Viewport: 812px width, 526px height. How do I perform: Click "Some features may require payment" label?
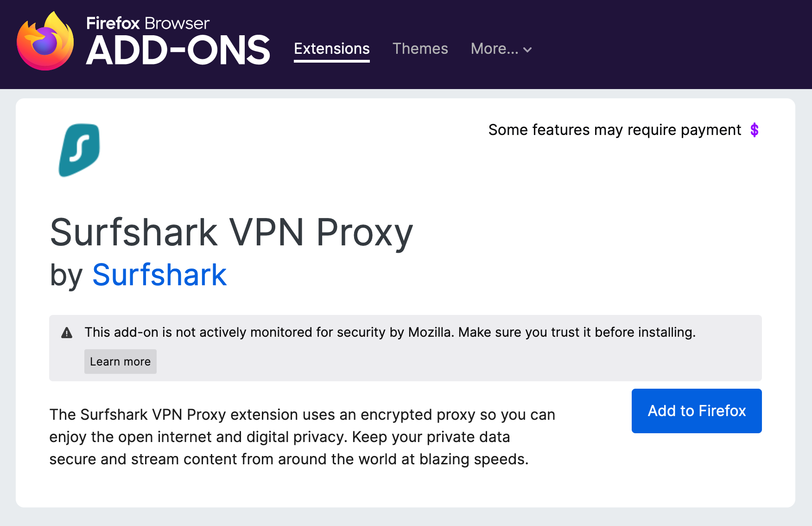click(615, 130)
